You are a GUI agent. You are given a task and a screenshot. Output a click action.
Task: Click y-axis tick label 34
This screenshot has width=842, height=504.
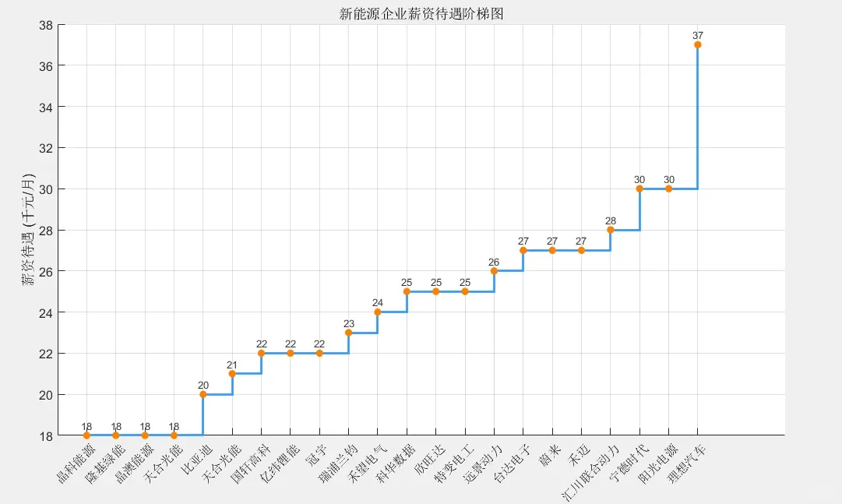(46, 107)
